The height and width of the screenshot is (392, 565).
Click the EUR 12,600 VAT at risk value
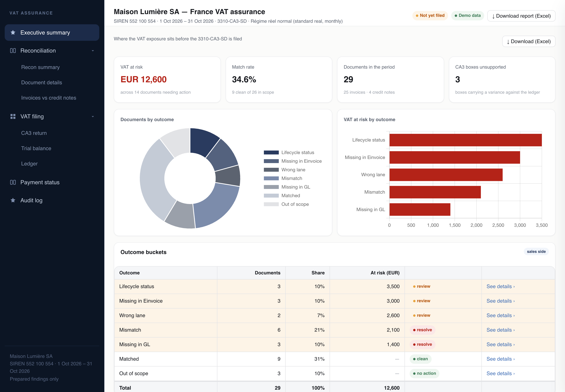tap(144, 79)
